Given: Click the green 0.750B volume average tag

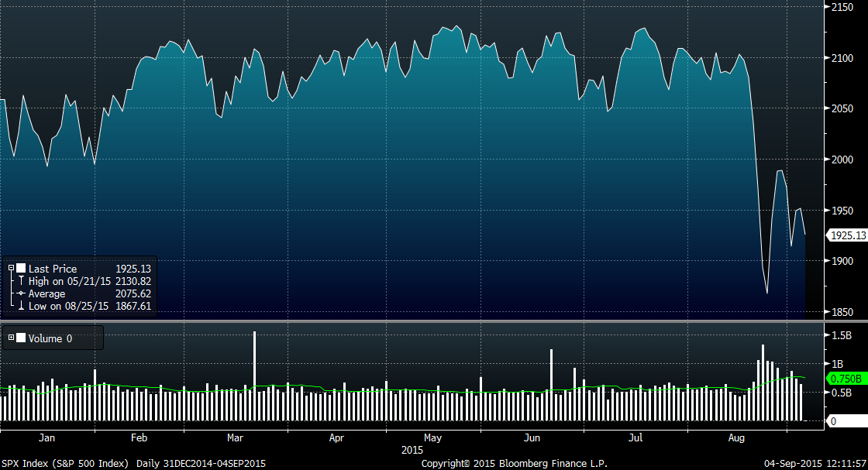Looking at the screenshot, I should [x=847, y=379].
